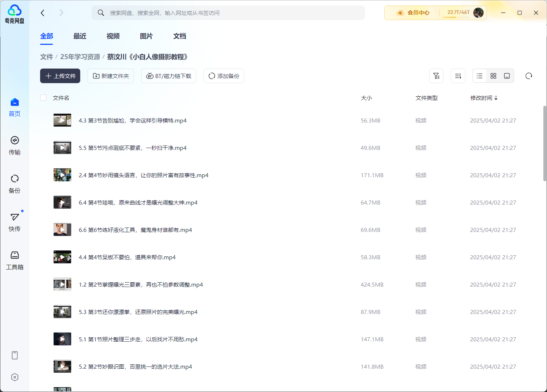Play thumbnail of 5.2 第2节妙眼识图 video

coord(62,366)
